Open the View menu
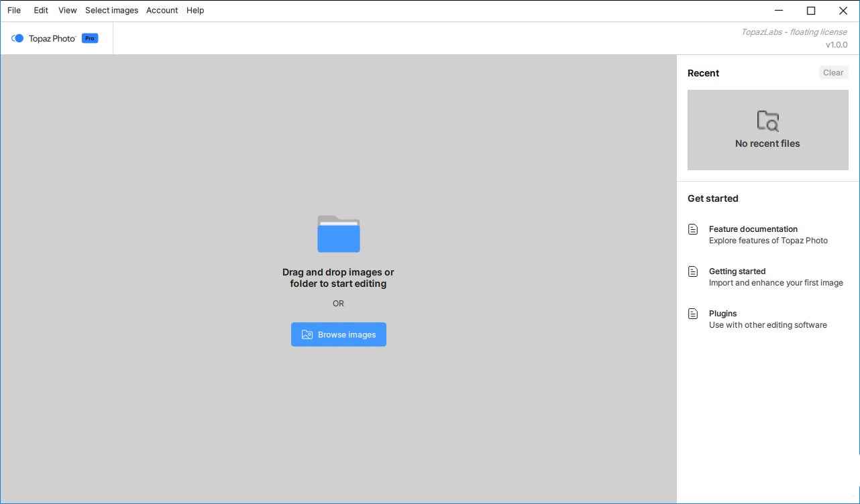Image resolution: width=860 pixels, height=504 pixels. pyautogui.click(x=67, y=10)
